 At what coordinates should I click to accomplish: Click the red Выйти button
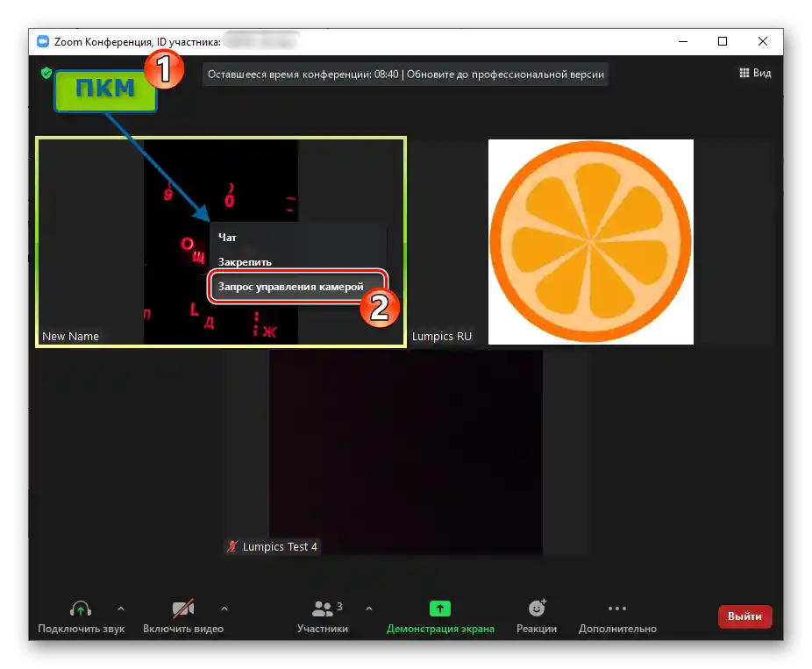pos(744,616)
